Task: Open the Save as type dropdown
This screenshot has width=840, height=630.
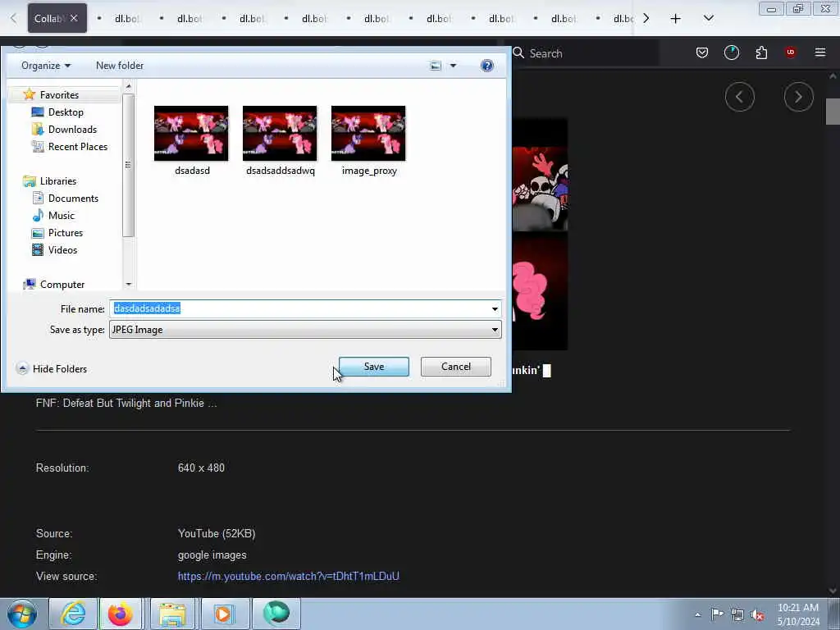Action: tap(305, 330)
